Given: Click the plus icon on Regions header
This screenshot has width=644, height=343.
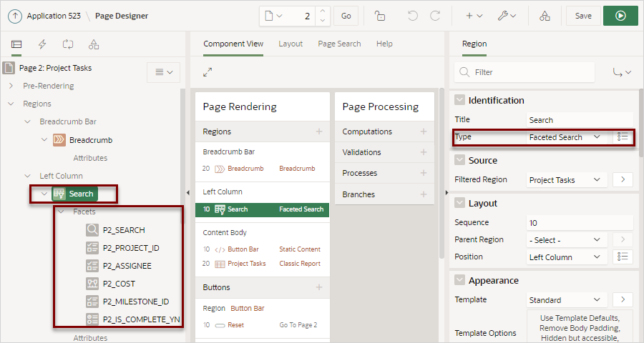Looking at the screenshot, I should (x=319, y=131).
